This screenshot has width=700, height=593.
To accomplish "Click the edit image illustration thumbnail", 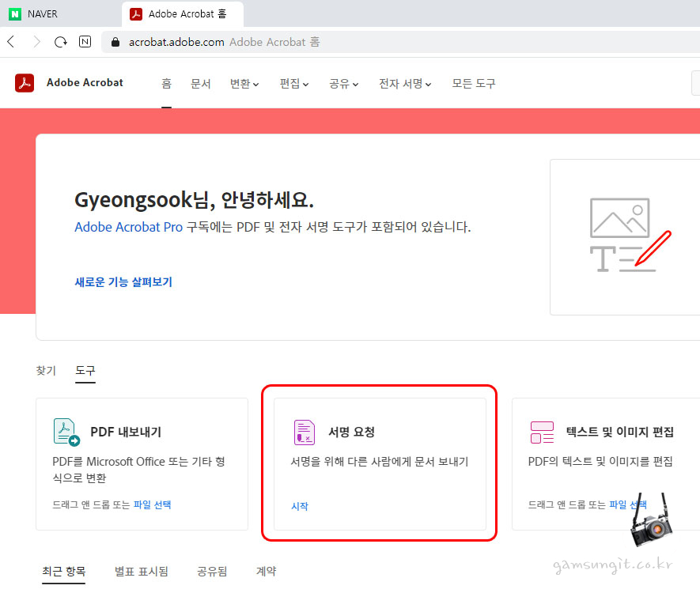I will point(630,235).
